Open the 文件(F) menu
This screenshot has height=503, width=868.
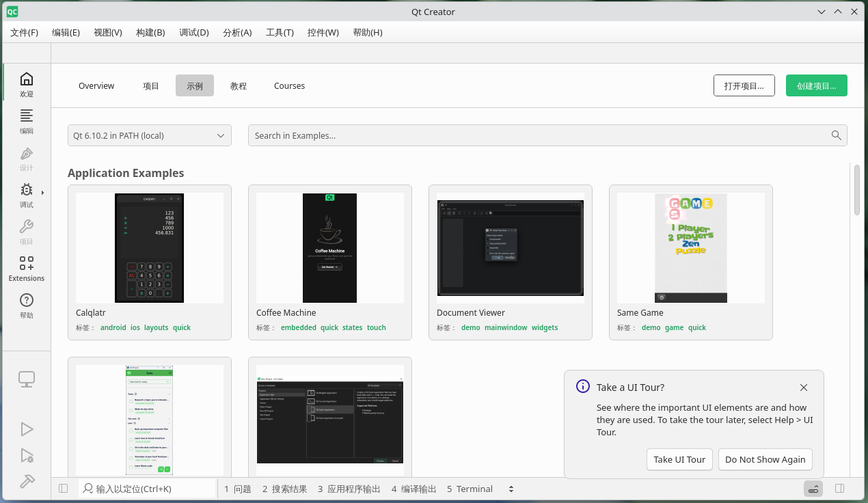(x=25, y=32)
